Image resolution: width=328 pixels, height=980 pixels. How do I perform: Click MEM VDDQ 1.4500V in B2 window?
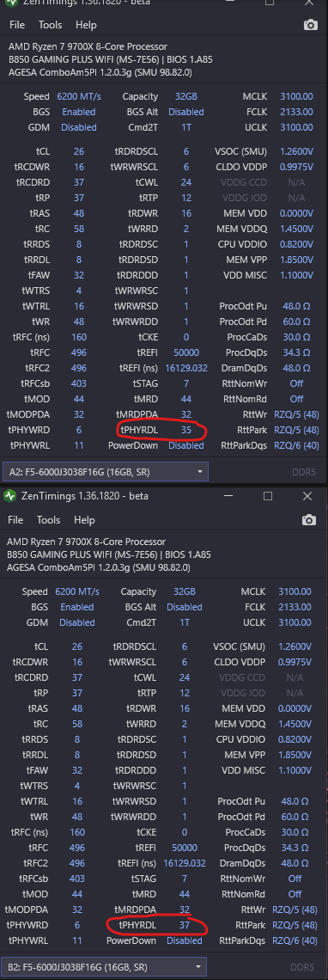pos(295,724)
